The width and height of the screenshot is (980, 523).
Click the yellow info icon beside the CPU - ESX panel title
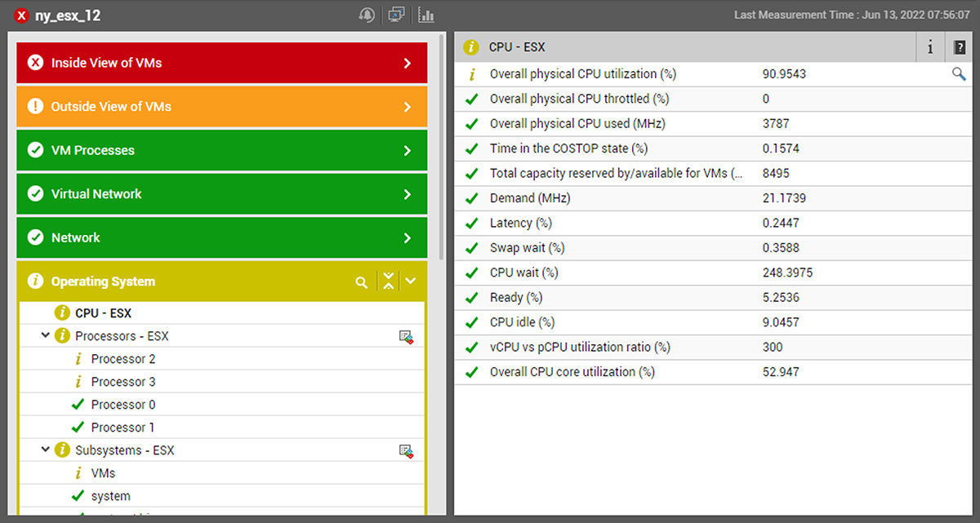click(470, 47)
